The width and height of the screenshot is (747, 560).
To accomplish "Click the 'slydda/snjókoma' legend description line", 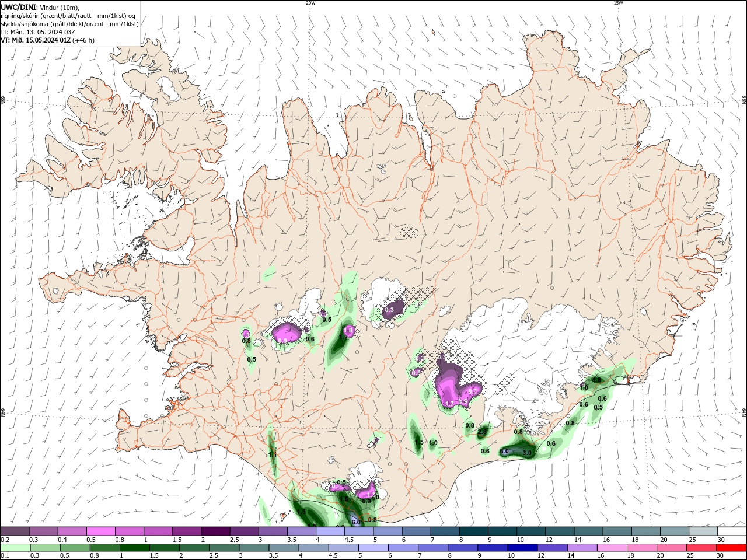I will [x=69, y=24].
